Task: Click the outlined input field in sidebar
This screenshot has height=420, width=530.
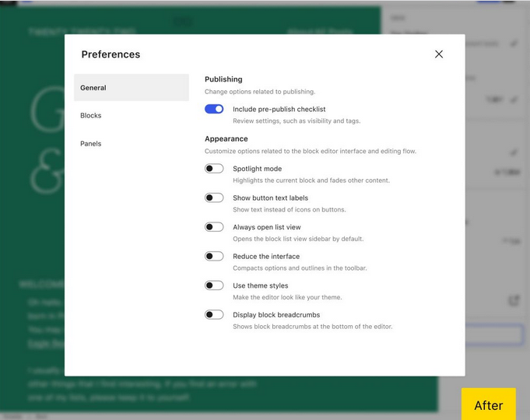Action: [x=493, y=335]
